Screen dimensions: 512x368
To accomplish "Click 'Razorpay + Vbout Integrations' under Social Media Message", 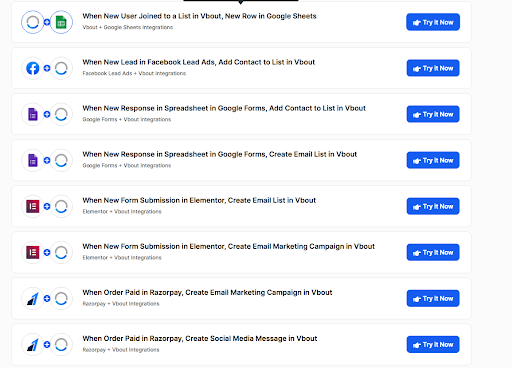I will pyautogui.click(x=121, y=349).
